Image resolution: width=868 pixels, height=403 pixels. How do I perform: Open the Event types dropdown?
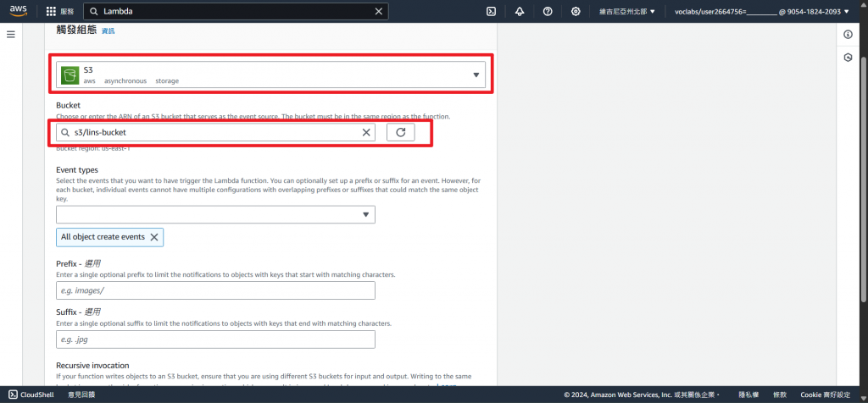tap(215, 214)
